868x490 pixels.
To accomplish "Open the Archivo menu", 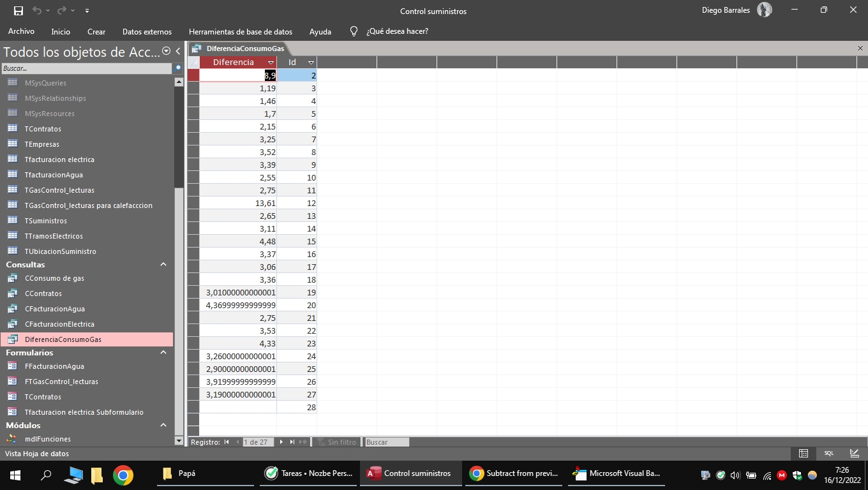I will point(21,31).
